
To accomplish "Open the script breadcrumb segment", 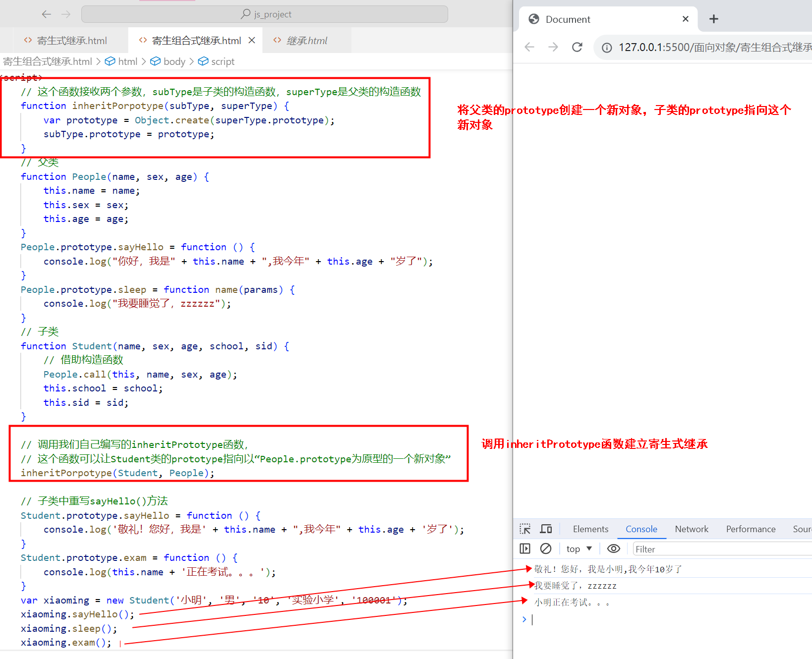I will pyautogui.click(x=217, y=61).
